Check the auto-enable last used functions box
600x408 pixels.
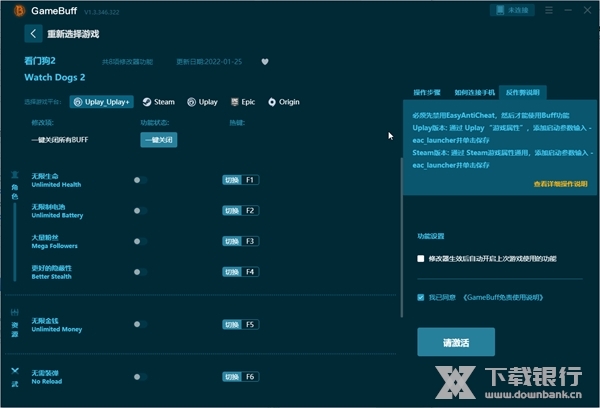tap(421, 258)
